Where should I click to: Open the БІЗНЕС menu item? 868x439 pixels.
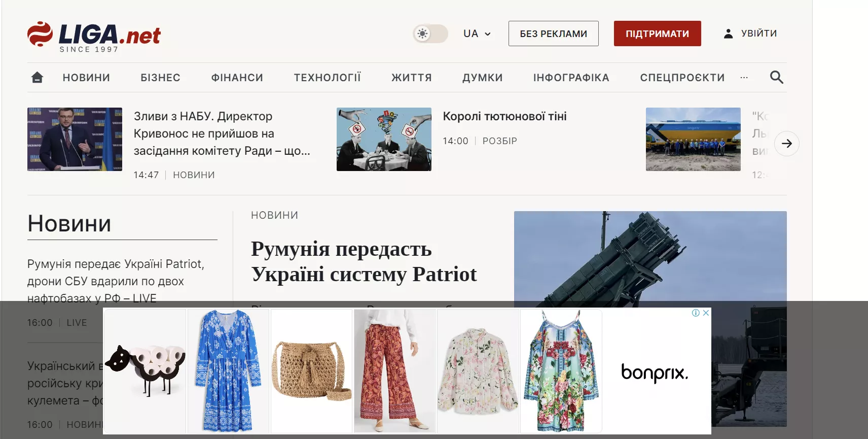pos(160,78)
